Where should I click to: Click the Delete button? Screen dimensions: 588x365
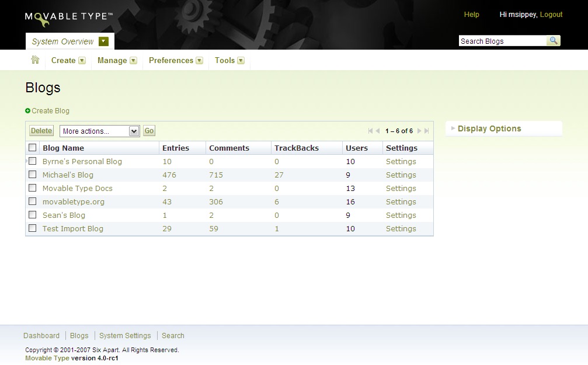pos(41,131)
